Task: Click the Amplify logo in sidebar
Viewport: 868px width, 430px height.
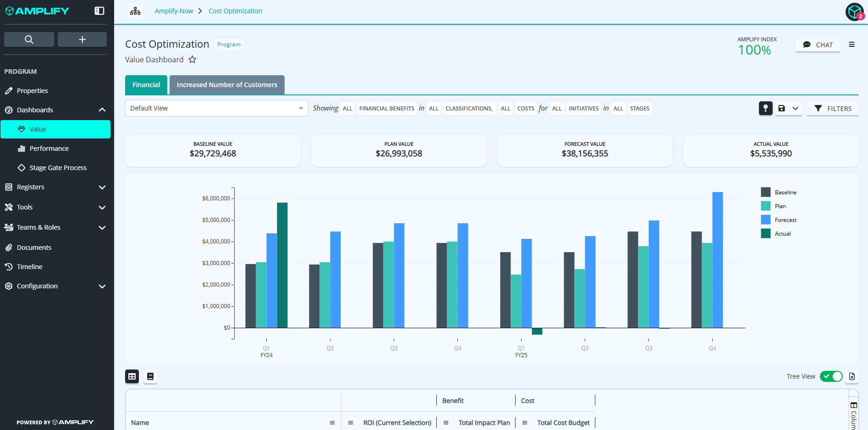Action: point(37,11)
